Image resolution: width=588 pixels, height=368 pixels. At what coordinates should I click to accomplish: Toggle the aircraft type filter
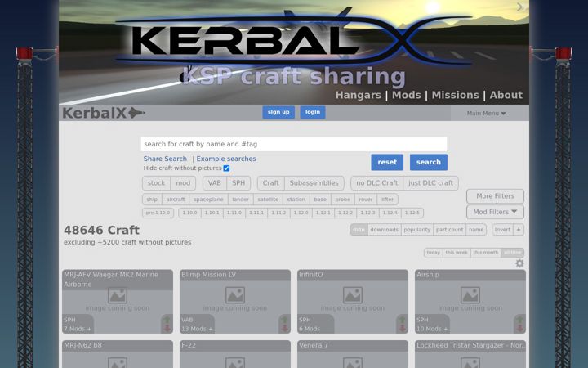[x=176, y=200]
